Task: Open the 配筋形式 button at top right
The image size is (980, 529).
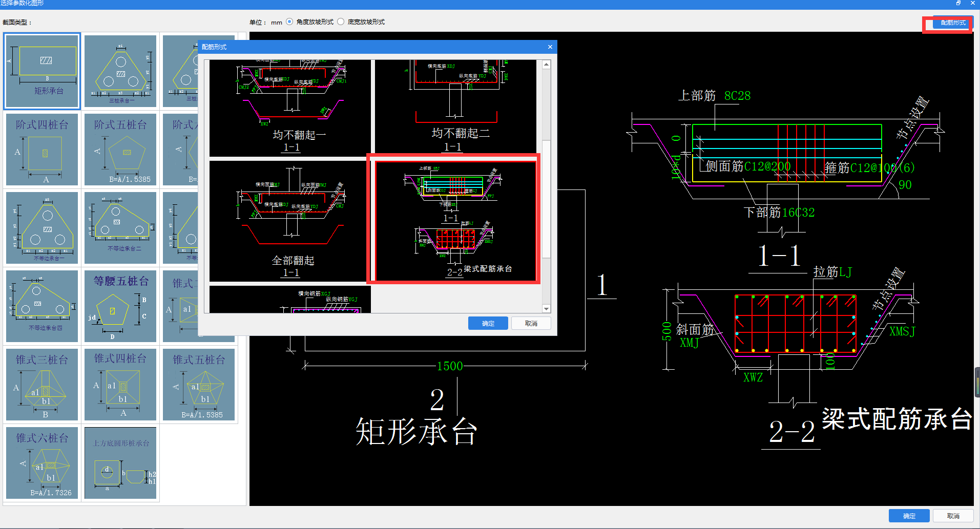Action: point(952,23)
